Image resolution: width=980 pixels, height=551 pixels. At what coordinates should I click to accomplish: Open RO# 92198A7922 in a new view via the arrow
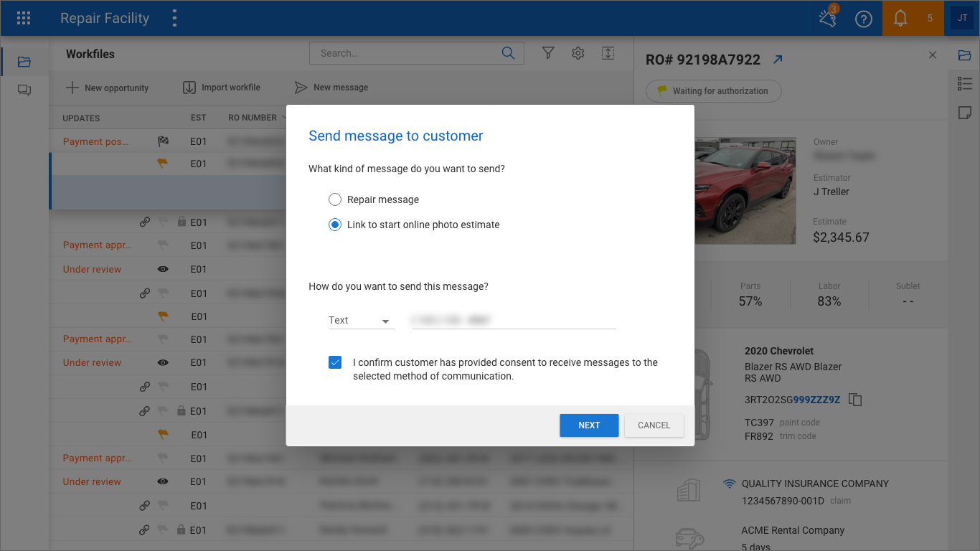[x=778, y=60]
